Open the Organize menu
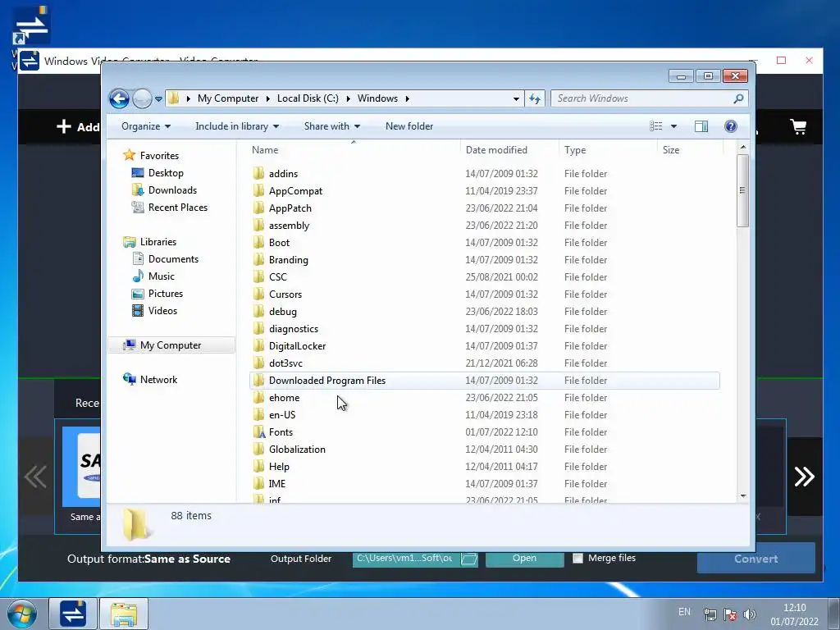The width and height of the screenshot is (840, 630). (x=146, y=126)
